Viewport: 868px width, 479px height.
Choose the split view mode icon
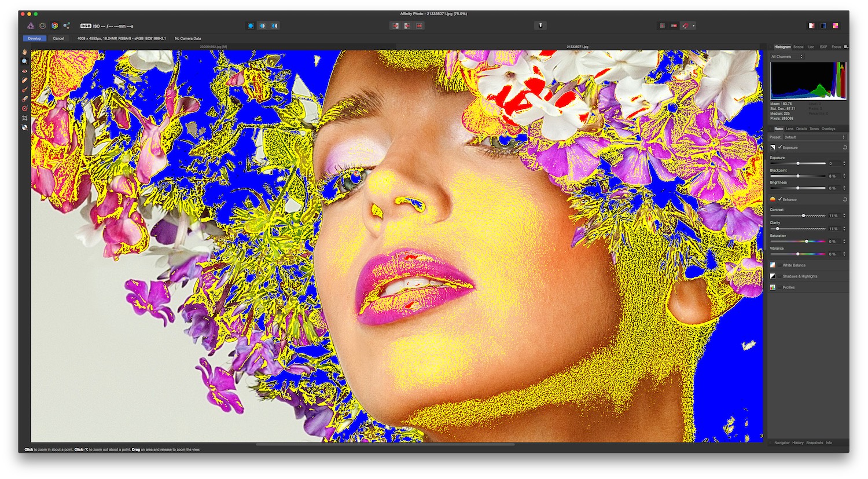(263, 25)
